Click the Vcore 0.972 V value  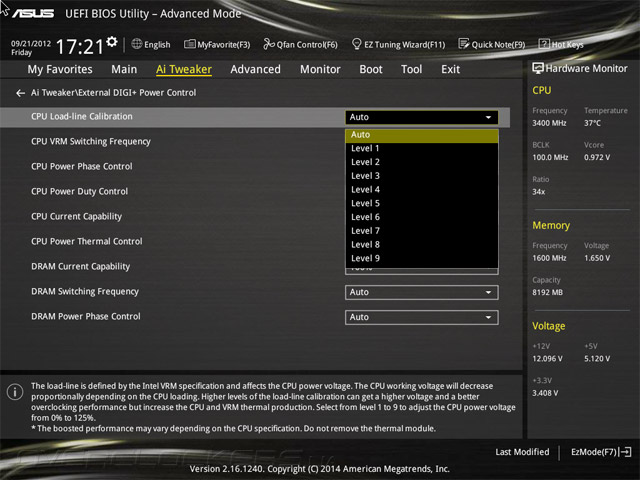597,157
